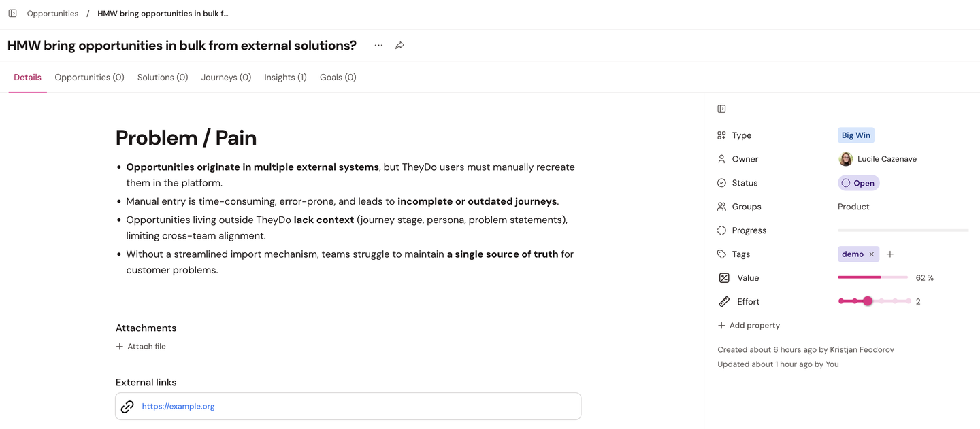Switch to the Insights (1) tab
The image size is (980, 429).
[285, 77]
